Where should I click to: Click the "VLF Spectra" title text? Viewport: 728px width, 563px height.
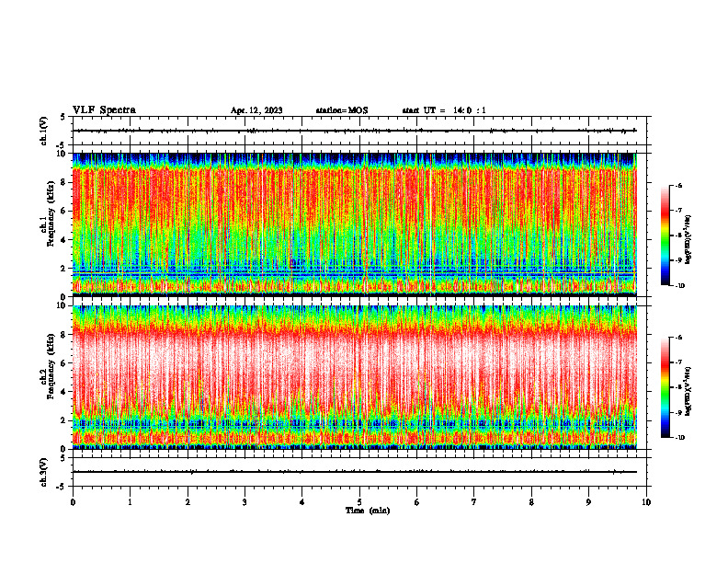104,110
